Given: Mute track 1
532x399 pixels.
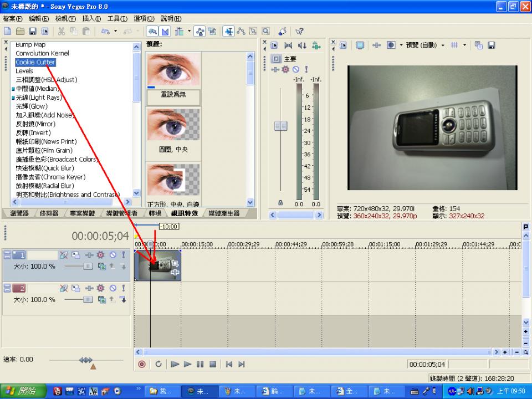Looking at the screenshot, I should pyautogui.click(x=113, y=255).
